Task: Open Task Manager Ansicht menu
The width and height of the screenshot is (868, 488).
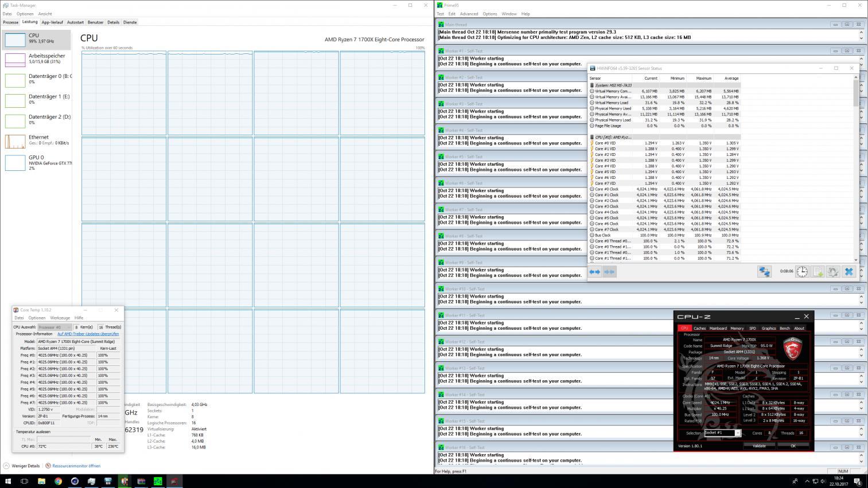Action: tap(45, 14)
